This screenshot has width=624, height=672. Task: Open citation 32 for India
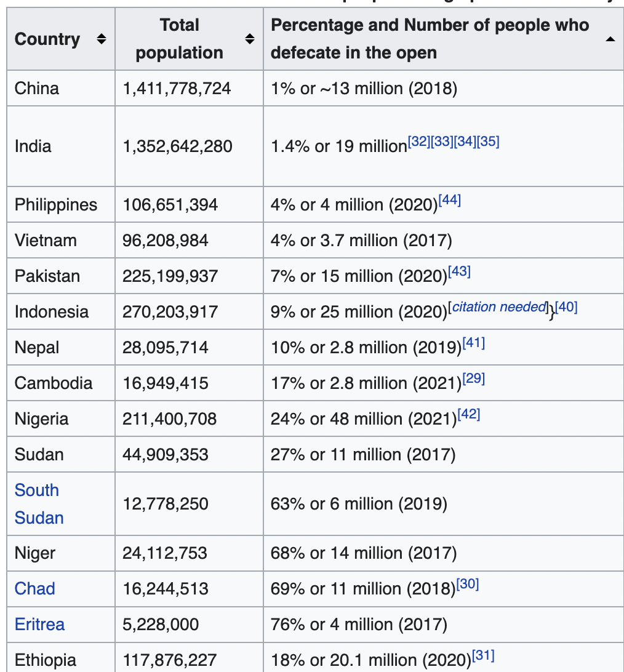click(419, 141)
